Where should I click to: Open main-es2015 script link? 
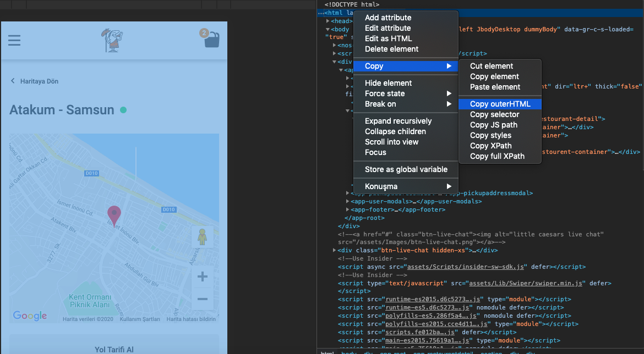[x=427, y=340]
